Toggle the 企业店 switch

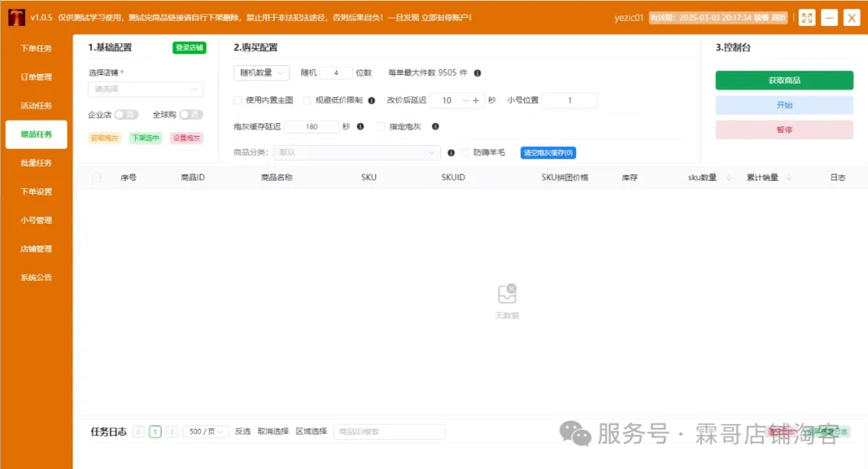coord(126,115)
